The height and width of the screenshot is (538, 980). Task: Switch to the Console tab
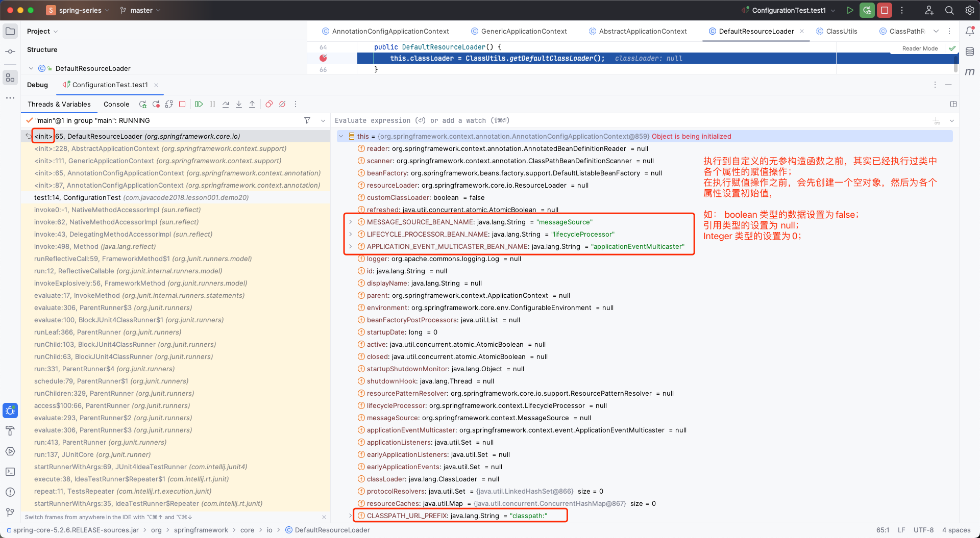coord(116,104)
